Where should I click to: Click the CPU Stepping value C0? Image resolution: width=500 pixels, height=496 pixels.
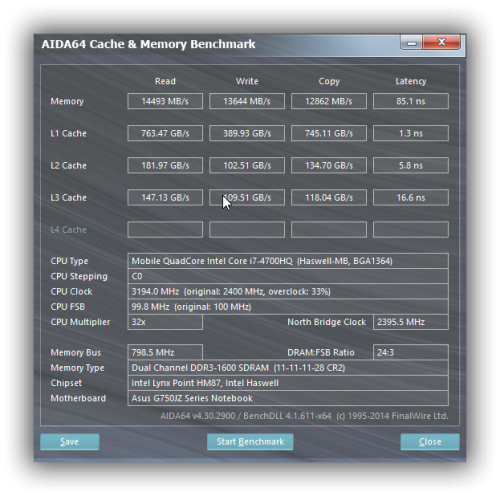(288, 276)
